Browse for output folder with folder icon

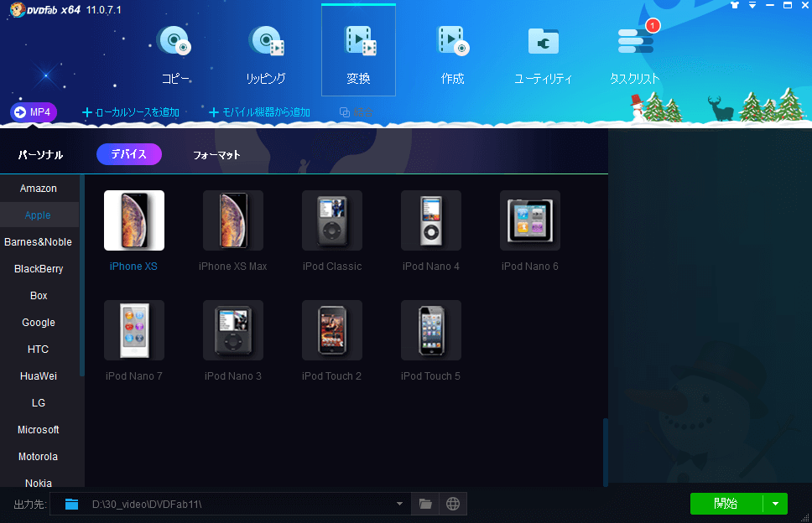[x=425, y=504]
